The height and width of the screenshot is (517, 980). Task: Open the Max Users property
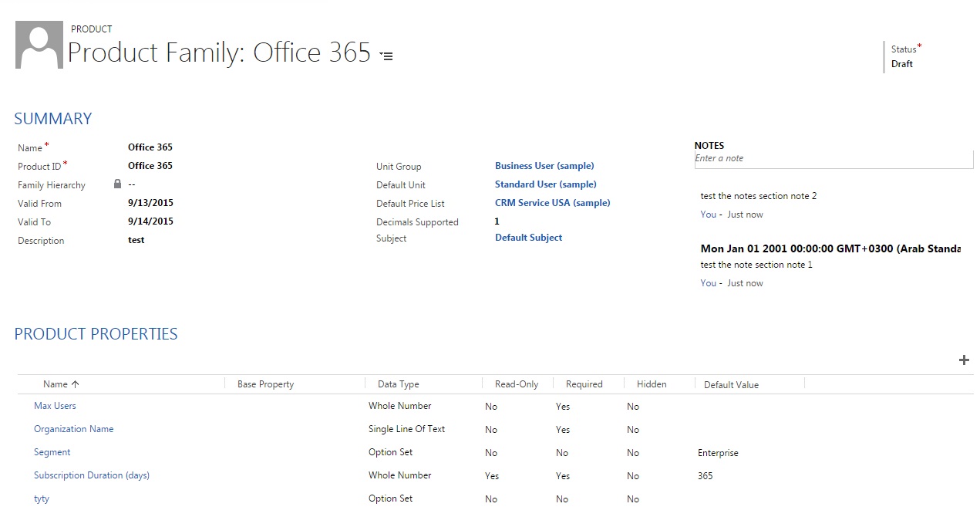pos(55,406)
